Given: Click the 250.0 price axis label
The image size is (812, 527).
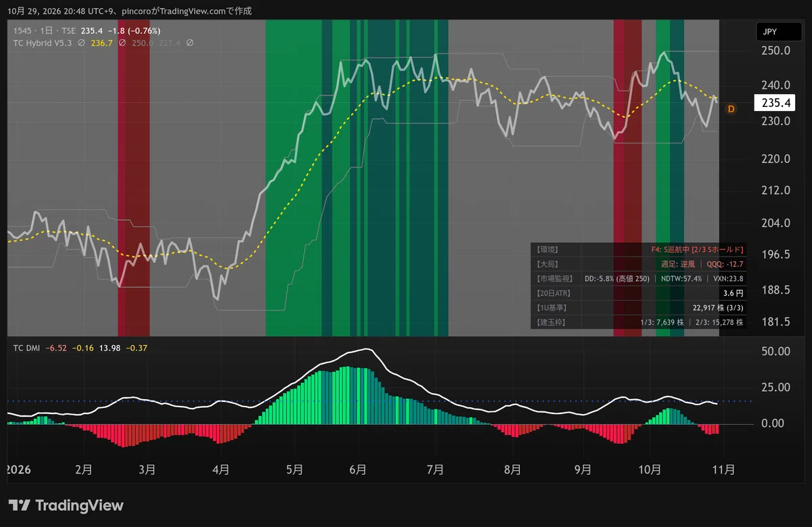Looking at the screenshot, I should click(775, 51).
